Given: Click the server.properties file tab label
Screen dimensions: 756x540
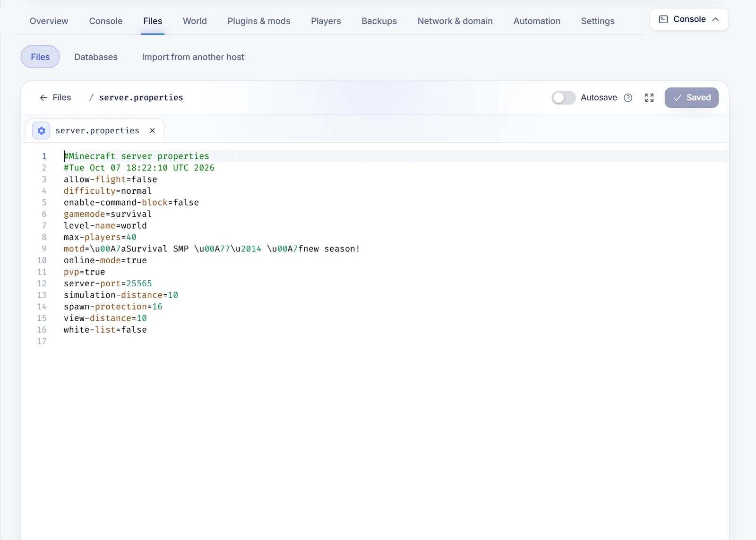Looking at the screenshot, I should pos(97,131).
